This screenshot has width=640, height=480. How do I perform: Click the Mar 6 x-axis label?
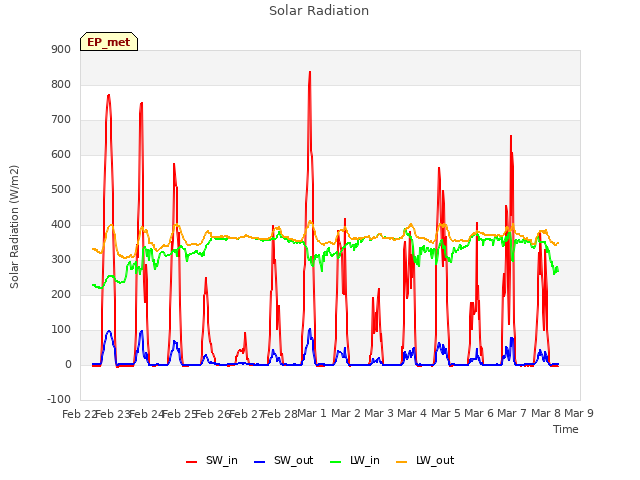(x=479, y=413)
